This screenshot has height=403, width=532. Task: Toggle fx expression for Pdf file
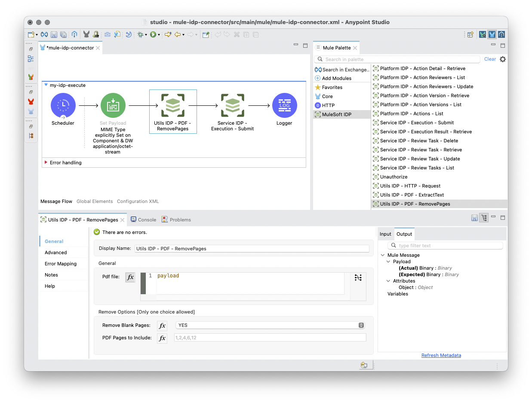coord(130,277)
